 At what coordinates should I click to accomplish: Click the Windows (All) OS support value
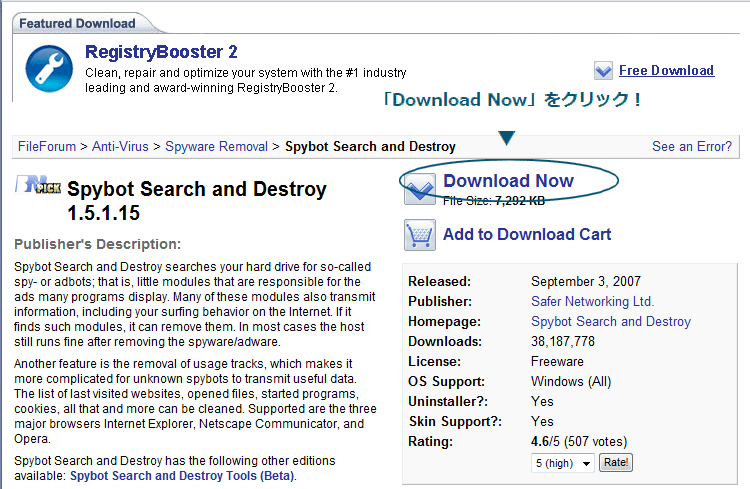pos(571,382)
